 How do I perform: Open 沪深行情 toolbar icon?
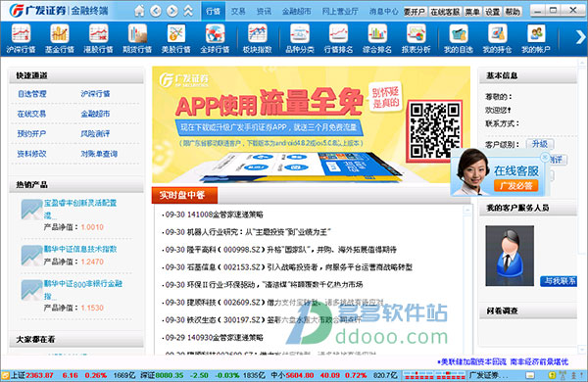pos(21,38)
